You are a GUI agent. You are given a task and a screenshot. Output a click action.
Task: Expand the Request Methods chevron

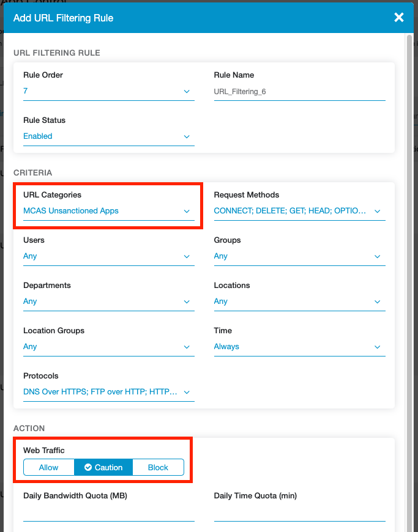coord(377,212)
